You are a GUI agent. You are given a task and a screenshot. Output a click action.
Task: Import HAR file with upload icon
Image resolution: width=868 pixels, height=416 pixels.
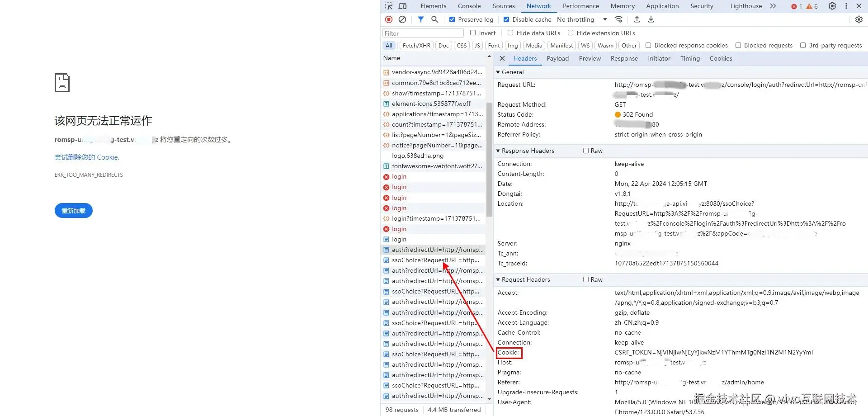coord(637,19)
